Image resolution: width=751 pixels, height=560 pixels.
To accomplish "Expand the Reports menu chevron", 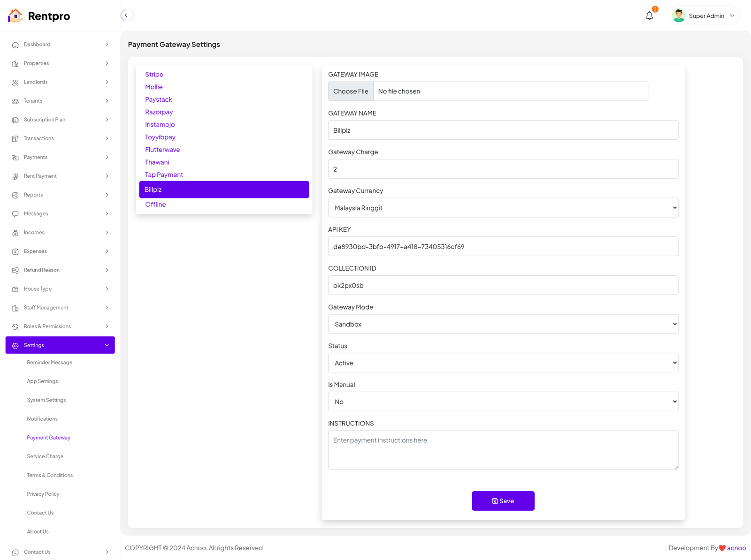I will [107, 195].
